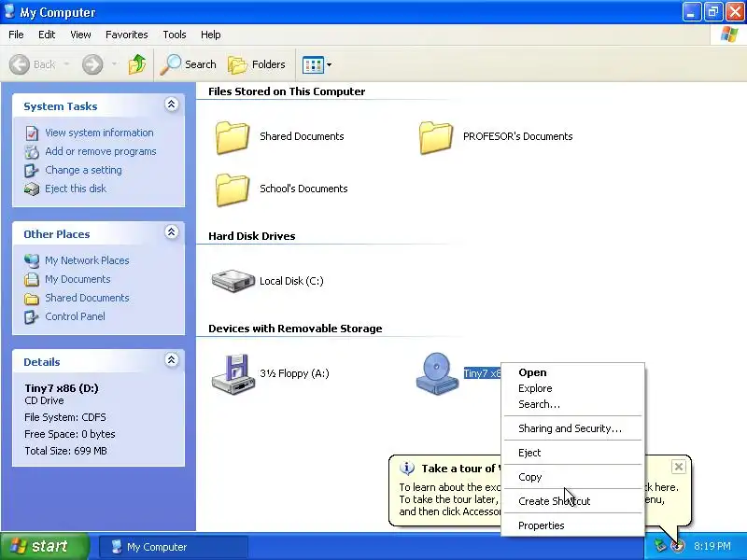
Task: Open the Search toolbar button
Action: (189, 64)
